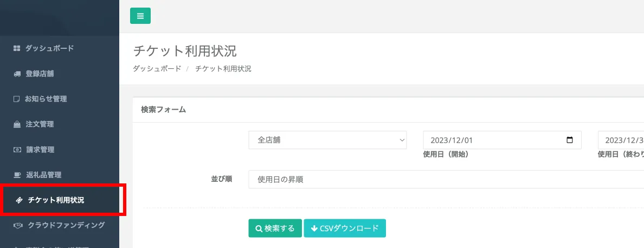Click the shopping bag icon beside 注文管理
Screen dimensions: 644x248
point(16,124)
